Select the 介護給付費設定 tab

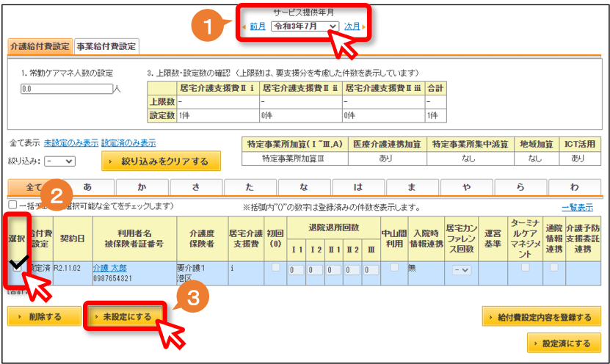(x=40, y=46)
